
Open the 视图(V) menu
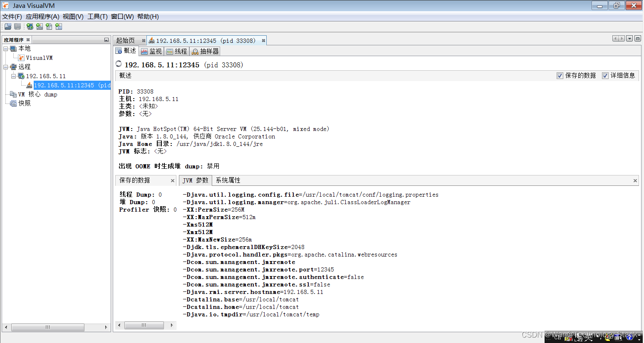coord(73,17)
